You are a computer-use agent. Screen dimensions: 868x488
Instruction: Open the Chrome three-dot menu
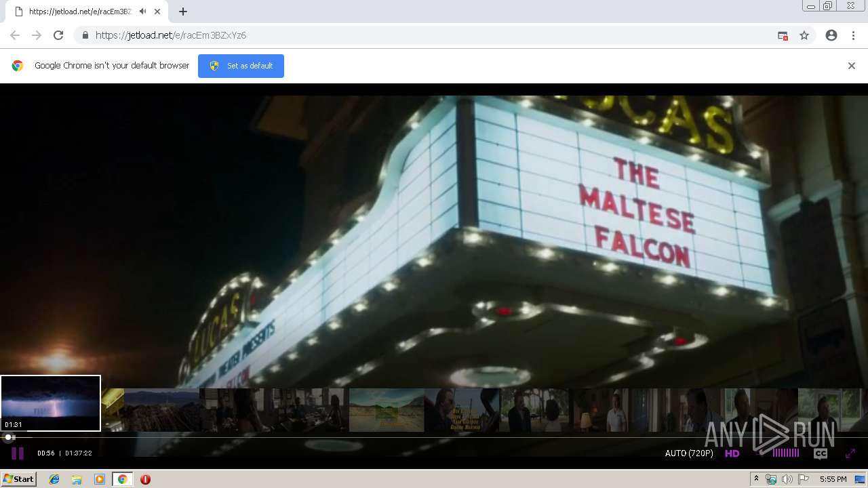(x=853, y=35)
